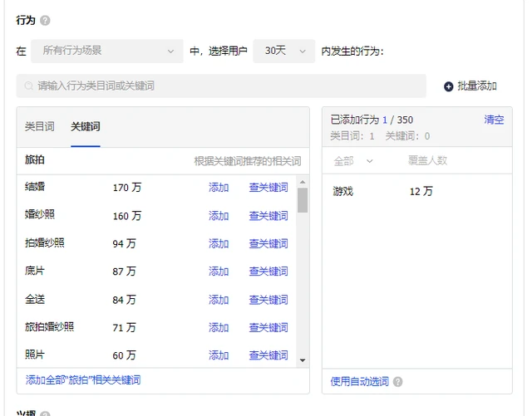Add the 结婚 keyword
The width and height of the screenshot is (532, 416).
219,188
